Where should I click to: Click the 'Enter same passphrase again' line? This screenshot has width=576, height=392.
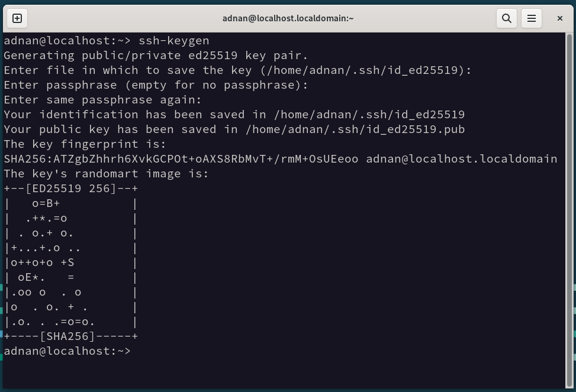(103, 100)
